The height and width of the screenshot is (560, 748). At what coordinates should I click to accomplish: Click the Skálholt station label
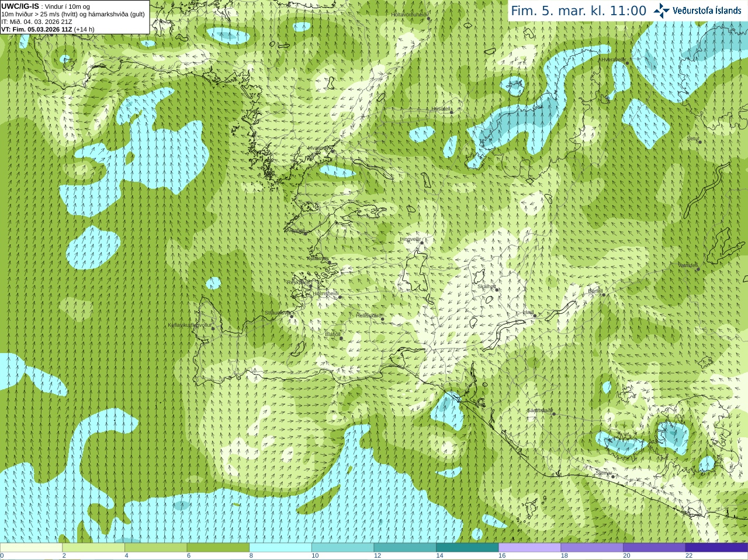tap(487, 286)
